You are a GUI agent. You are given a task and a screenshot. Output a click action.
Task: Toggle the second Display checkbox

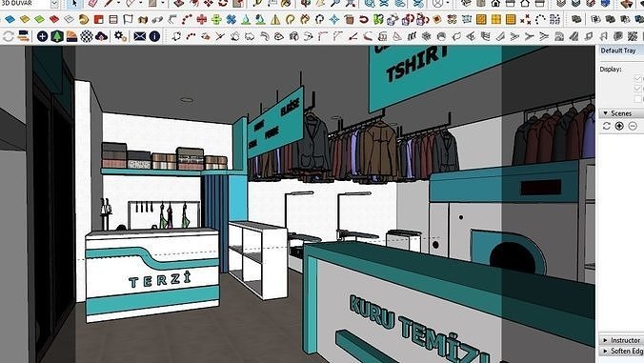[637, 89]
